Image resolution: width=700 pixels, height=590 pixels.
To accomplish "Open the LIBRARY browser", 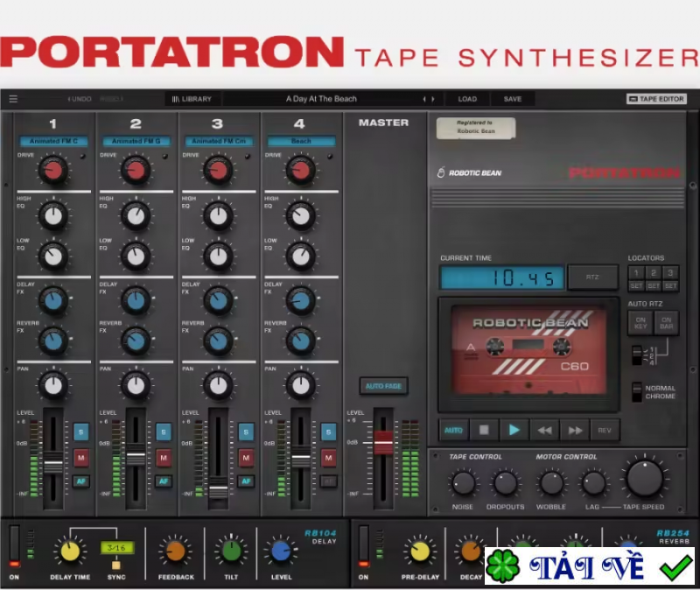I will point(192,99).
